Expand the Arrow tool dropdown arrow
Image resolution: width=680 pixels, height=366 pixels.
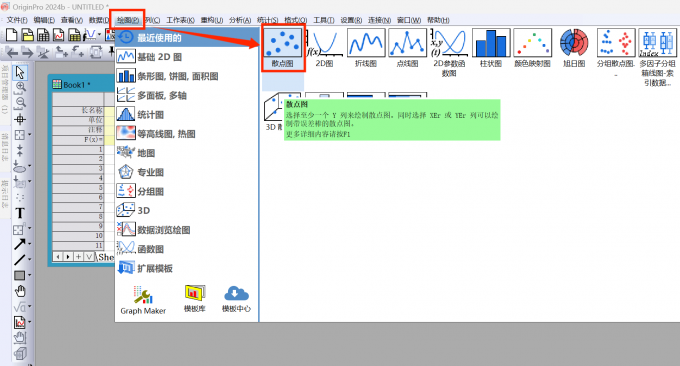29,244
